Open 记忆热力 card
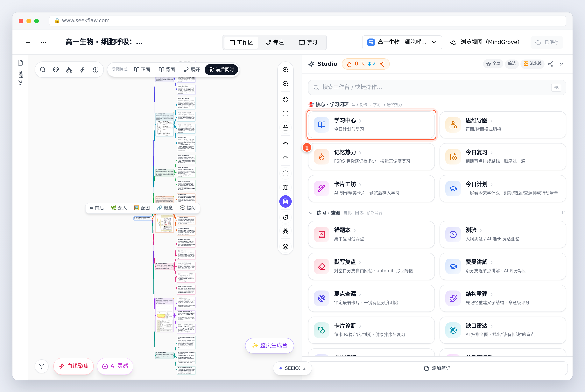Screen dimensions: 585x392 (371, 157)
